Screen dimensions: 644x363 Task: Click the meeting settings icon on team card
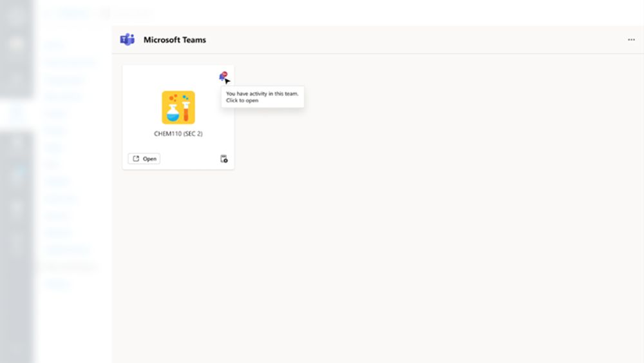coord(224,159)
